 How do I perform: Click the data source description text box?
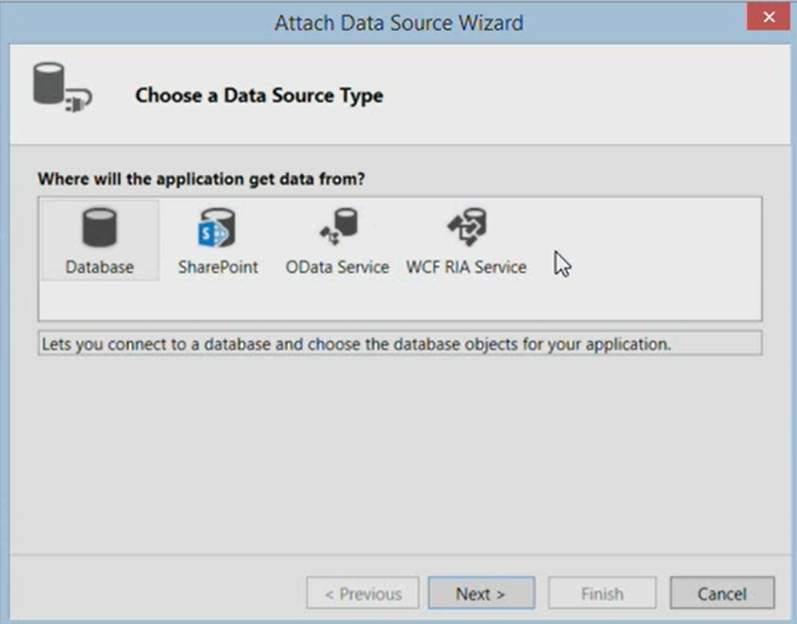pyautogui.click(x=400, y=344)
